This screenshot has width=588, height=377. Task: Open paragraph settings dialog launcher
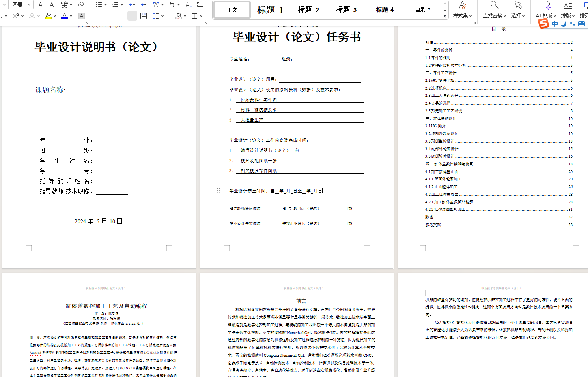pyautogui.click(x=206, y=23)
